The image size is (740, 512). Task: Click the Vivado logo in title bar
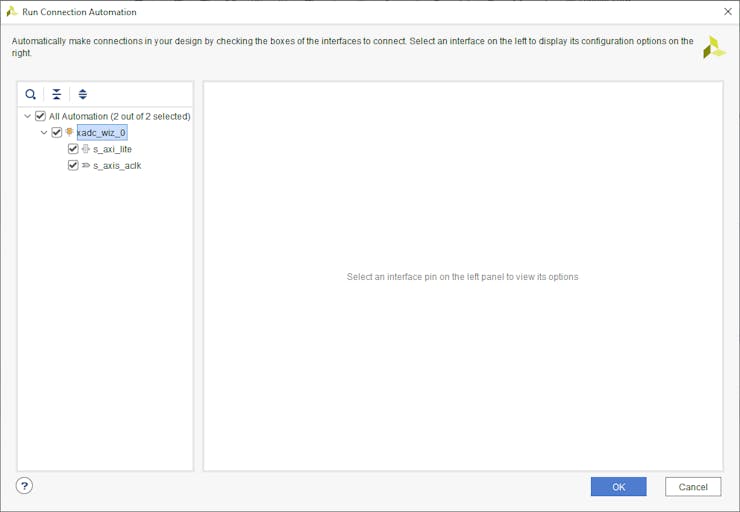coord(12,11)
